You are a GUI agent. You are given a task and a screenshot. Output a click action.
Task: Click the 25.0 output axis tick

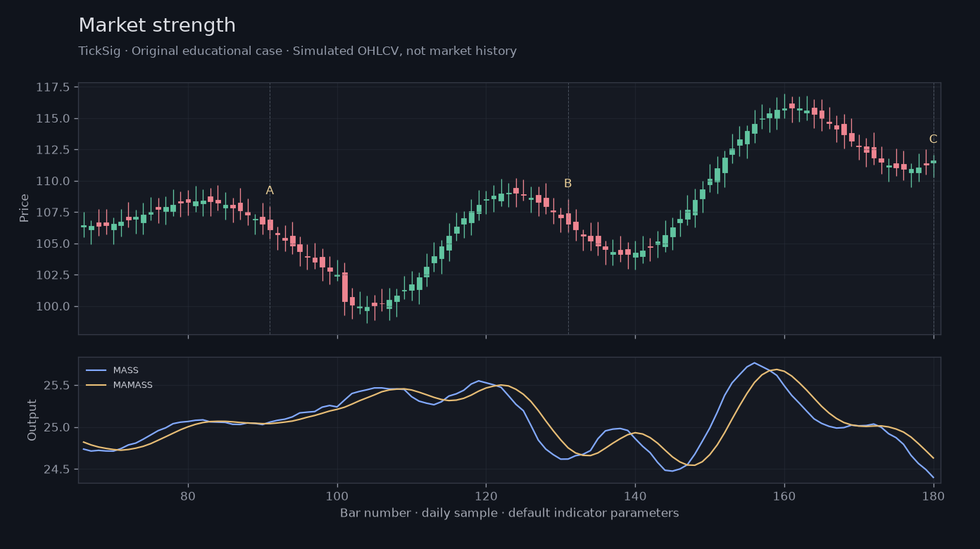[57, 427]
